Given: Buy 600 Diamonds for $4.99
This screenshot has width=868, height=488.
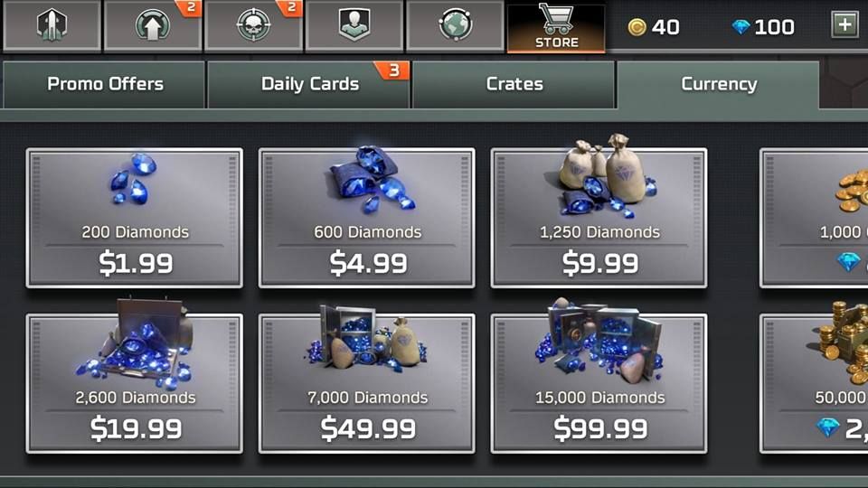Looking at the screenshot, I should tap(367, 218).
